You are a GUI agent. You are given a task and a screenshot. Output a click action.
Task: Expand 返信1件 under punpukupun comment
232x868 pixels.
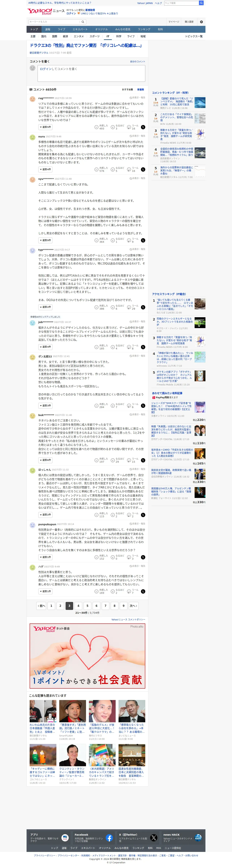click(x=45, y=557)
